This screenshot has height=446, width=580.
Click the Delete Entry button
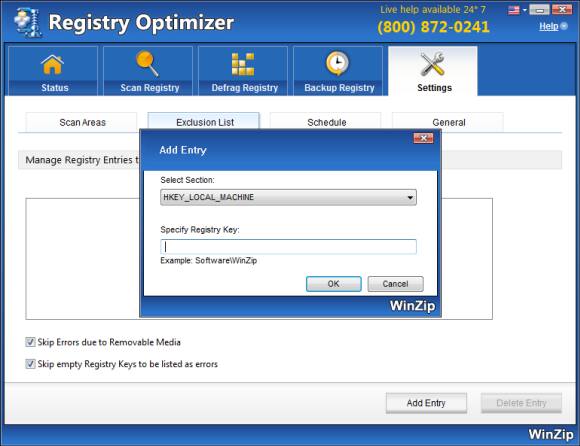(521, 403)
